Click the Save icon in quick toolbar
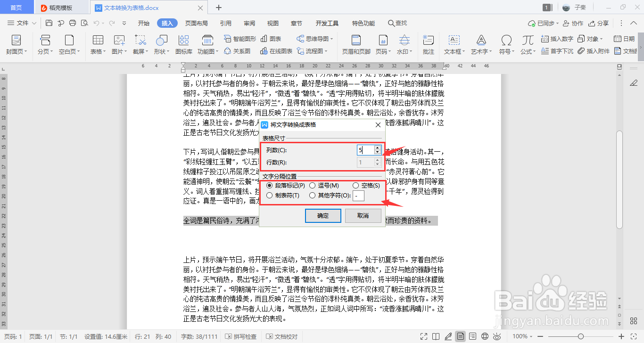Image resolution: width=644 pixels, height=343 pixels. (49, 23)
